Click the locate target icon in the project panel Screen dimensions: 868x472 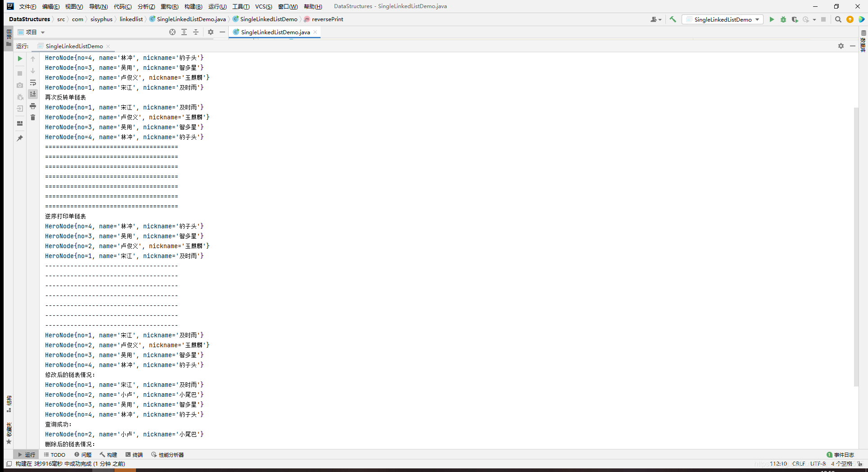point(172,32)
